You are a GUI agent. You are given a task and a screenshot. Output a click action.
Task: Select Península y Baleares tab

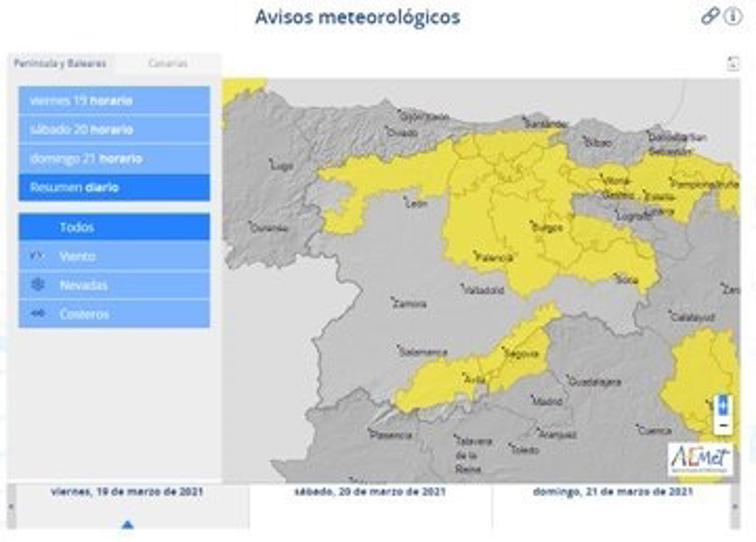60,63
